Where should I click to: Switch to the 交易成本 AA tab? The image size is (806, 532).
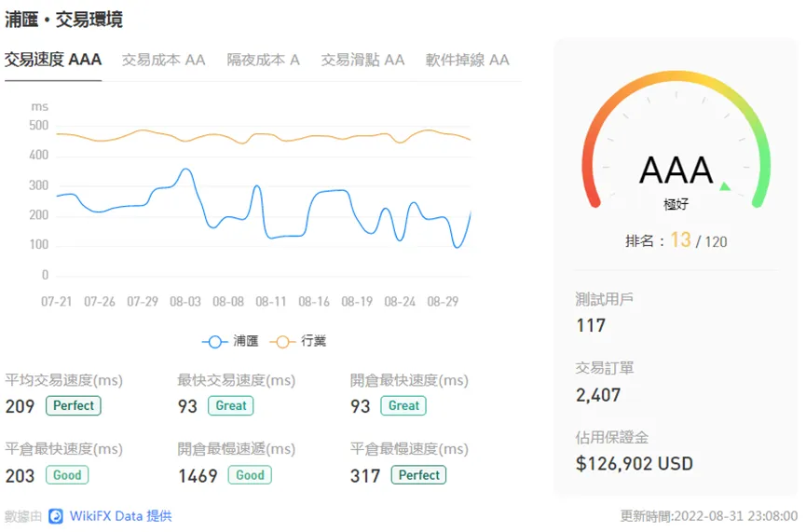coord(163,61)
